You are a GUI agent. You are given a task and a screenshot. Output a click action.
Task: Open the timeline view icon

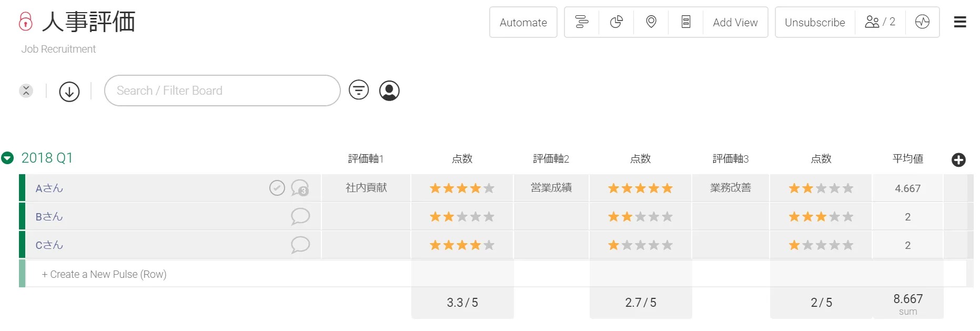pyautogui.click(x=582, y=22)
